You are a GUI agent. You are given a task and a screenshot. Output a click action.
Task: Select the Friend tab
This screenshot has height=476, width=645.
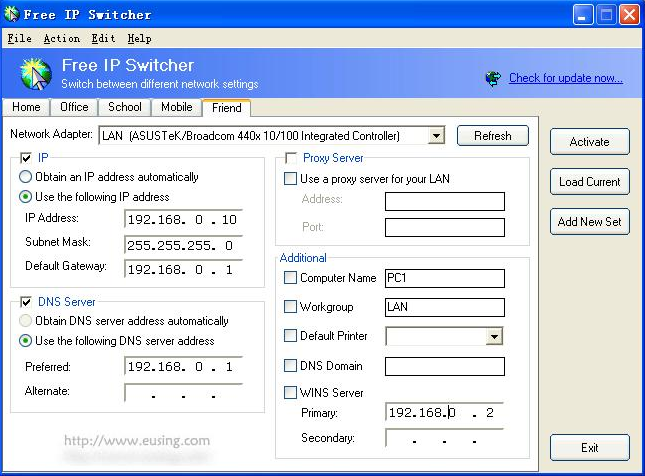[x=227, y=108]
